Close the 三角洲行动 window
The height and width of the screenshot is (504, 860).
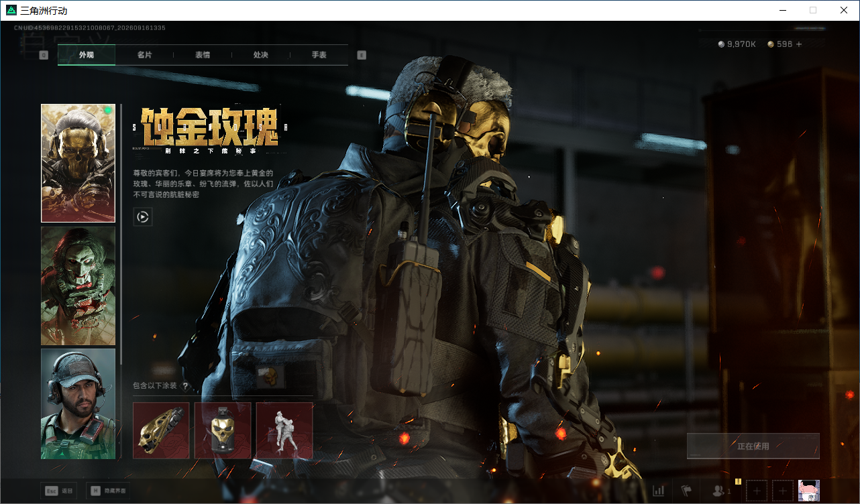click(x=844, y=10)
